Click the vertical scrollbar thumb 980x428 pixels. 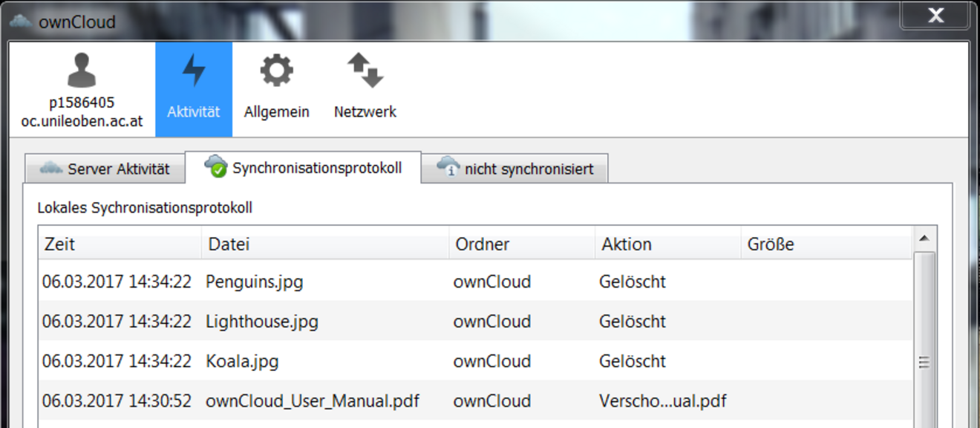click(924, 362)
